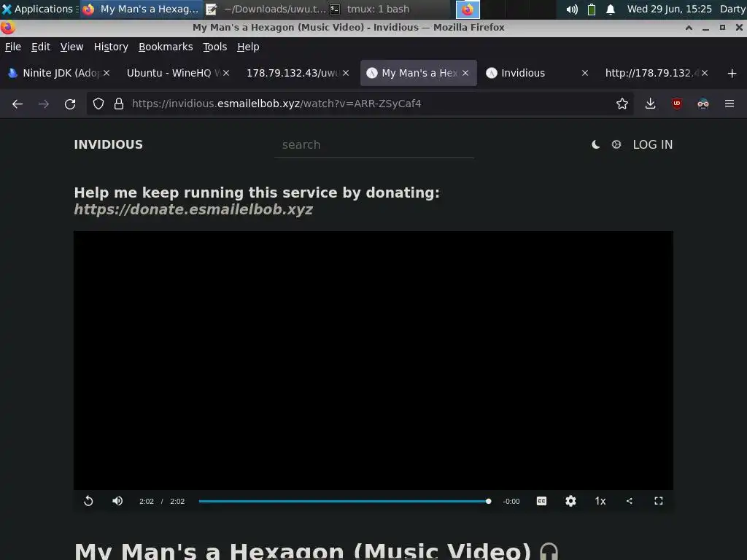Reload the current page
This screenshot has height=560, width=747.
click(x=70, y=104)
